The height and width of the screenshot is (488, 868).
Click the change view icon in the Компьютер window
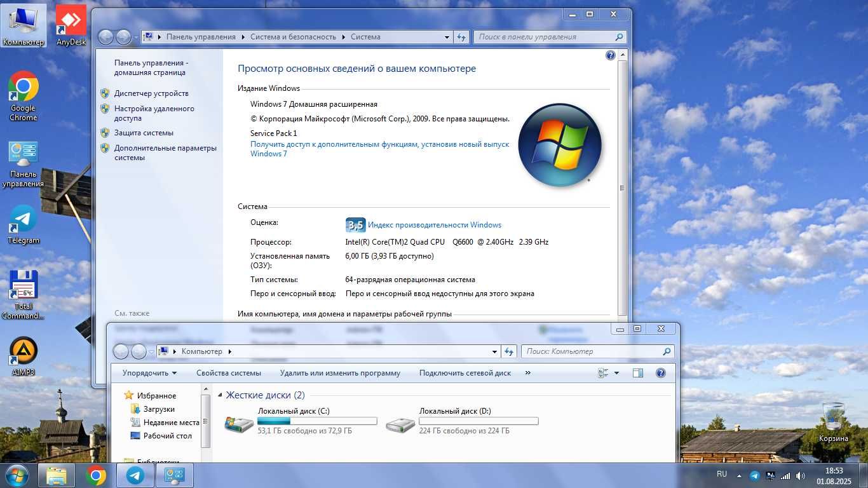click(603, 373)
